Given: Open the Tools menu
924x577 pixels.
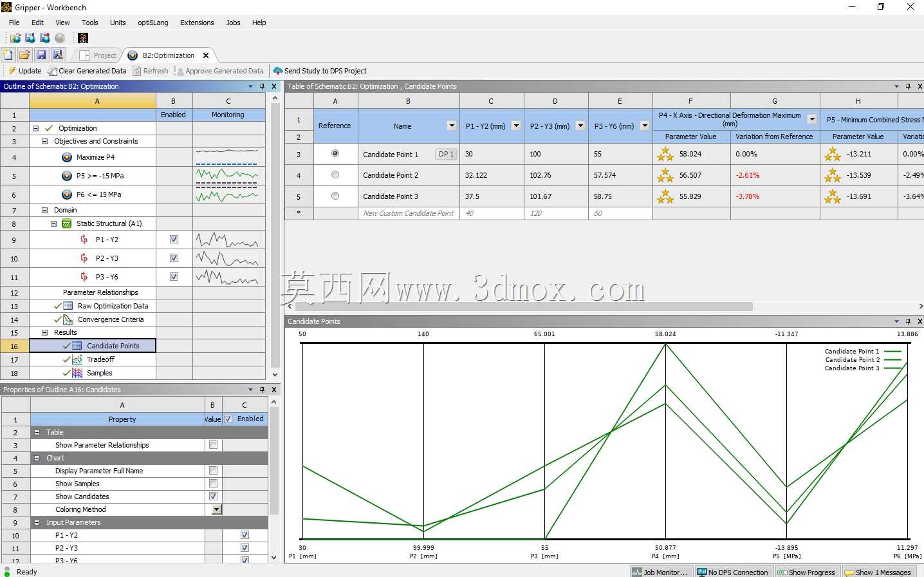Looking at the screenshot, I should tap(90, 23).
